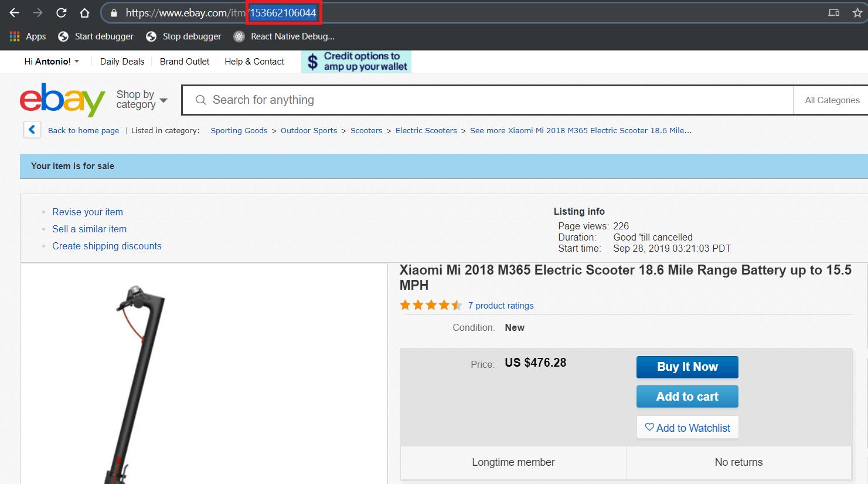Open the Outdoor Sports breadcrumb
This screenshot has width=868, height=484.
point(309,131)
